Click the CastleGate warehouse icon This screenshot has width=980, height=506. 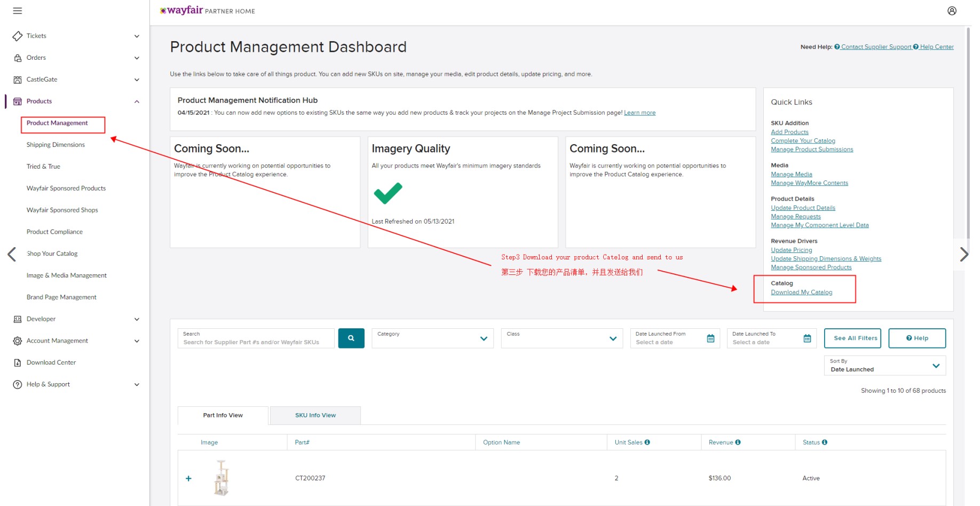point(18,80)
